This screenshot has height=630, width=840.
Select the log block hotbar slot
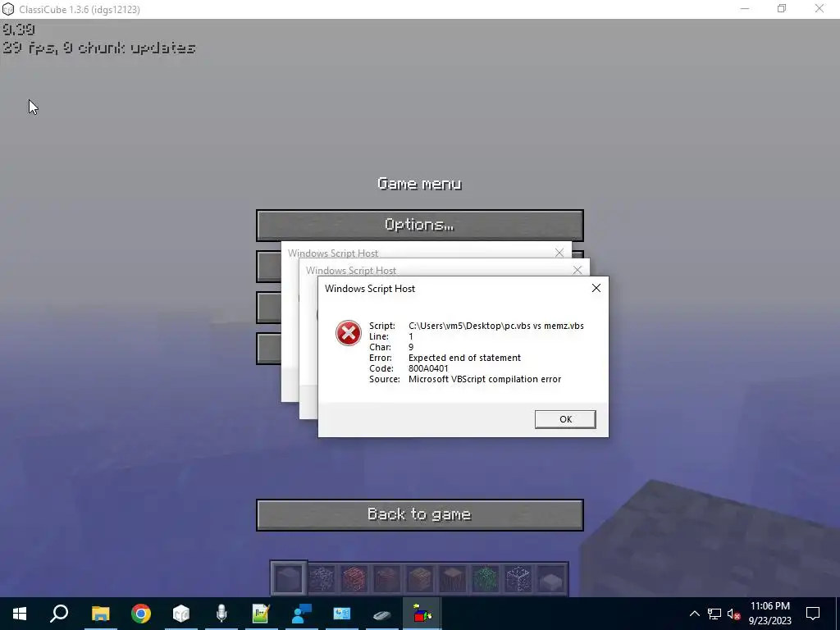click(452, 578)
